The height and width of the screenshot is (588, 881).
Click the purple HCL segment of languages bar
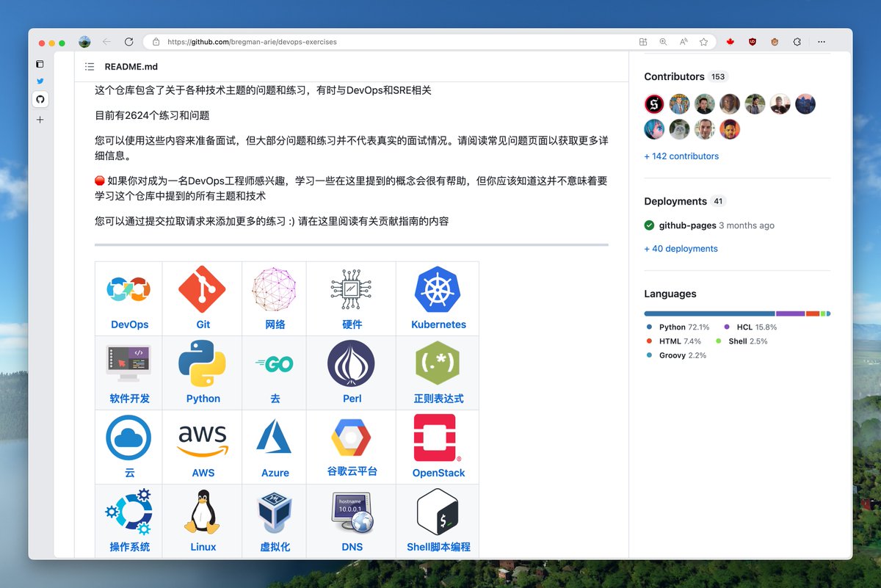pyautogui.click(x=791, y=313)
